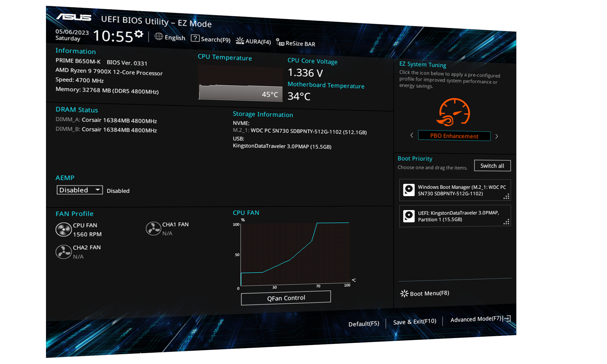
Task: Click the EZ System Tuning speedometer icon
Action: (454, 112)
